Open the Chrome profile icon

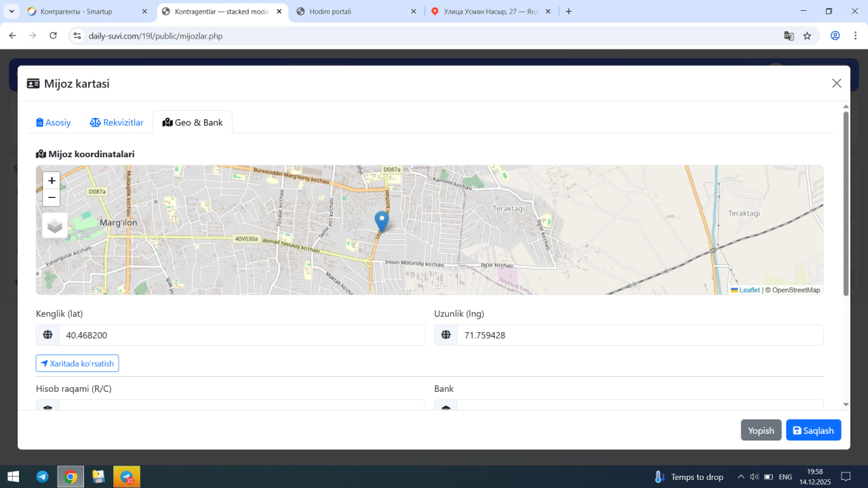pyautogui.click(x=835, y=36)
